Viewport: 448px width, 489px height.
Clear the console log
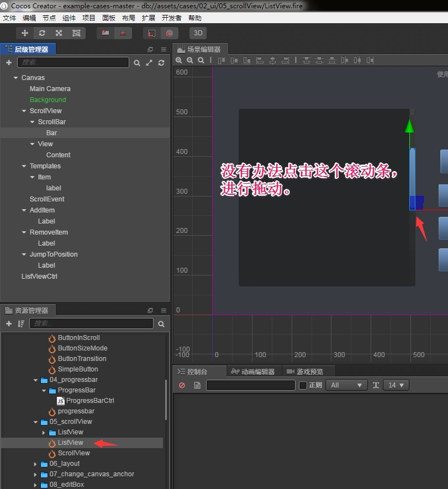point(182,385)
